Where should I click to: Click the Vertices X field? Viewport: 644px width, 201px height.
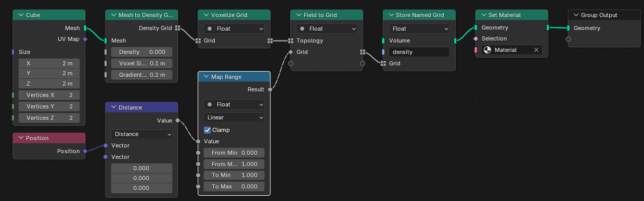[49, 95]
